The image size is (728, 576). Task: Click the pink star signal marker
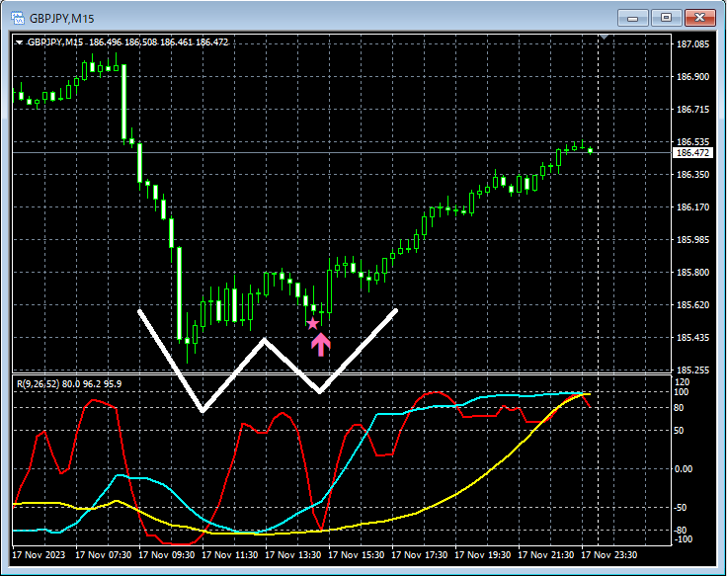click(x=313, y=323)
